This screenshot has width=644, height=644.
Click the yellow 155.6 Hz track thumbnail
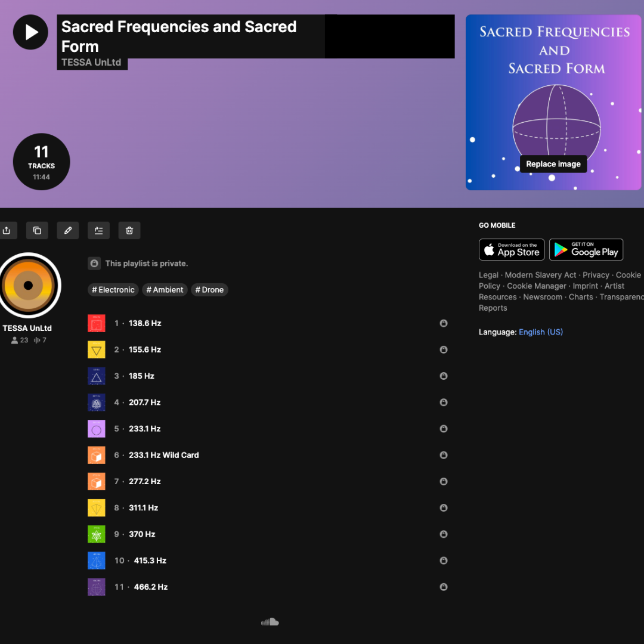[97, 349]
